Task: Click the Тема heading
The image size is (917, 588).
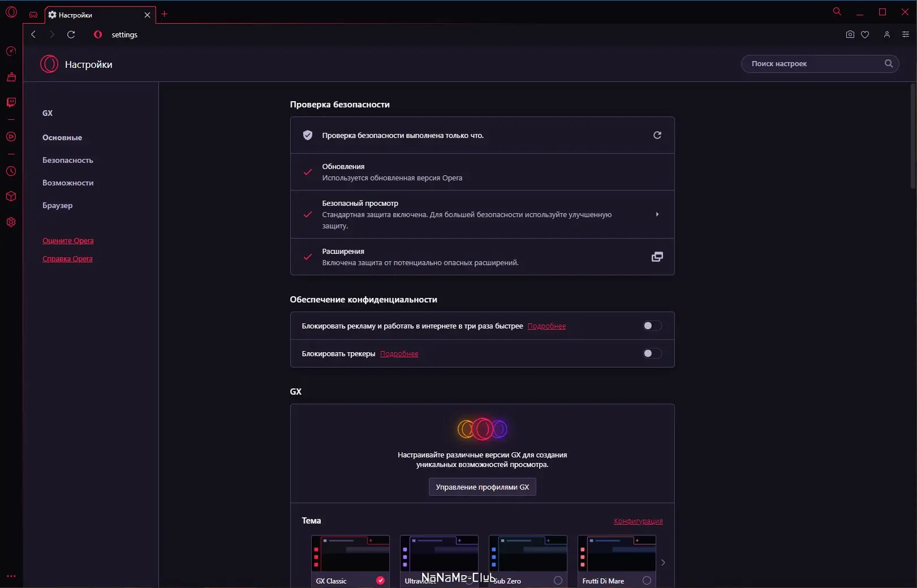Action: 311,521
